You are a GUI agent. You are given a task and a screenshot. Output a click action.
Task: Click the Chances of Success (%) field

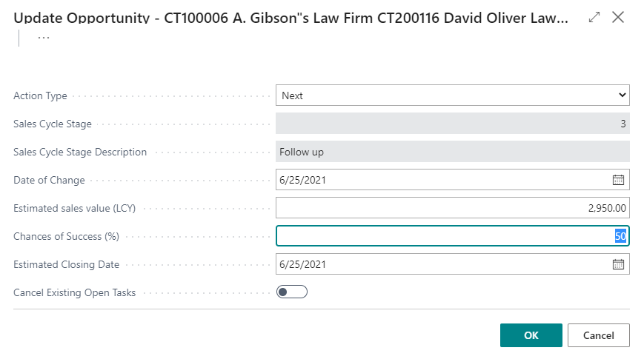click(453, 236)
